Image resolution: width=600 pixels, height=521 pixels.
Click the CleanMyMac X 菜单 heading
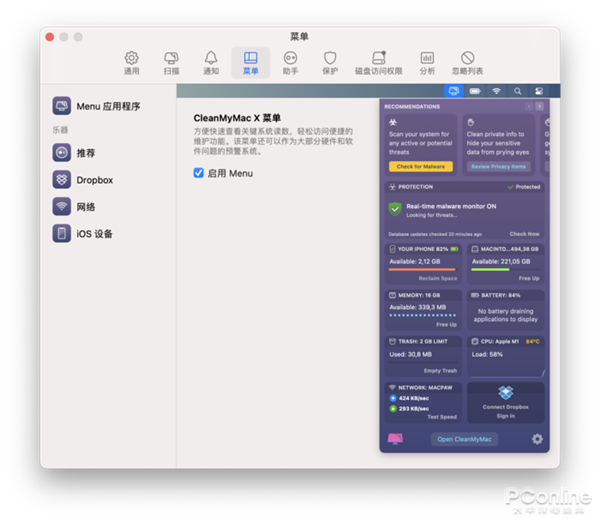pyautogui.click(x=237, y=118)
